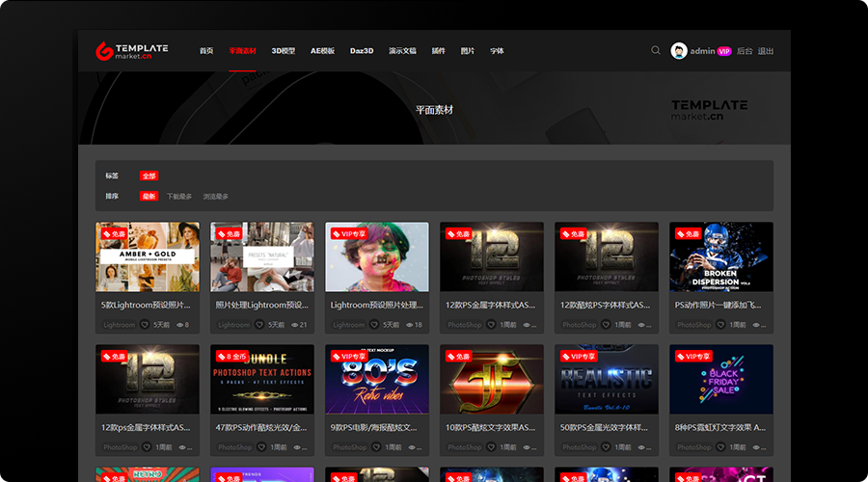Go to 首页 in navigation bar
Viewport: 868px width, 482px height.
206,51
